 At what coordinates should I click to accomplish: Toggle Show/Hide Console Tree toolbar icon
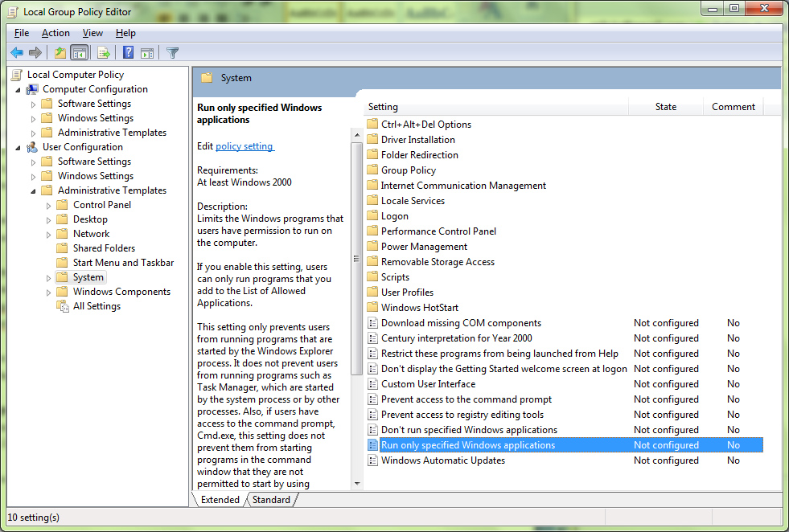click(x=79, y=52)
